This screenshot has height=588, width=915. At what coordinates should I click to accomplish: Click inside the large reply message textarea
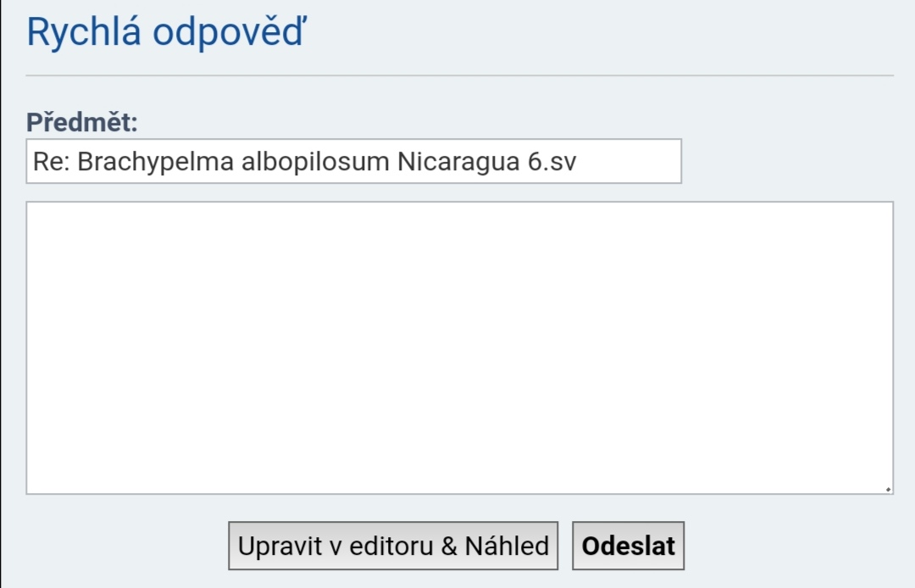pos(459,347)
